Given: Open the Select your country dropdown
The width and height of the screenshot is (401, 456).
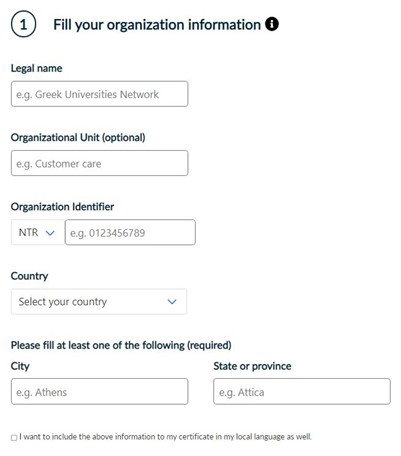Looking at the screenshot, I should point(99,302).
